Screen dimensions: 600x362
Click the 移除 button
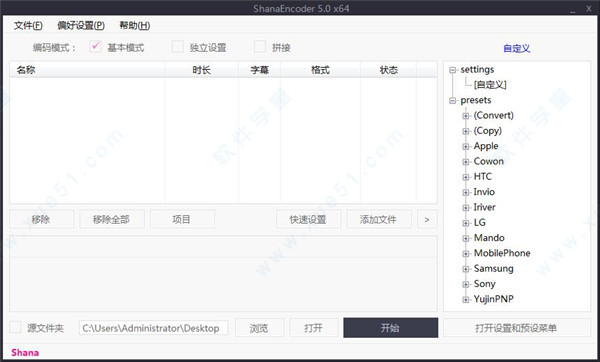point(41,219)
